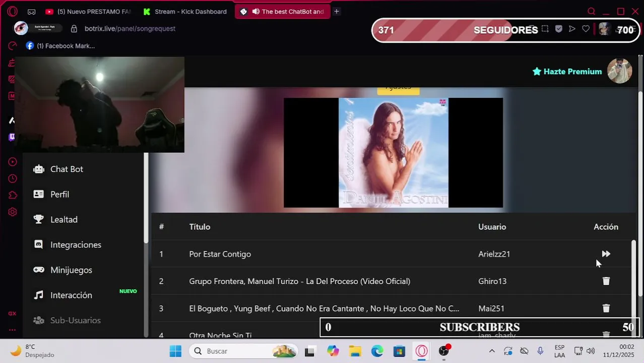Open Opera sidebar extensions cube icon
This screenshot has height=363, width=644.
(13, 195)
